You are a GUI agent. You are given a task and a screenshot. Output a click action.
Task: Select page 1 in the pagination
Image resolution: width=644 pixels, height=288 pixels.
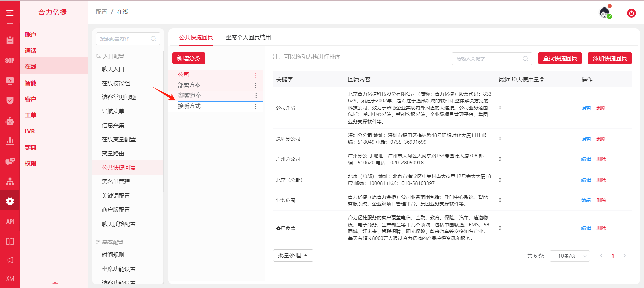[x=613, y=256]
